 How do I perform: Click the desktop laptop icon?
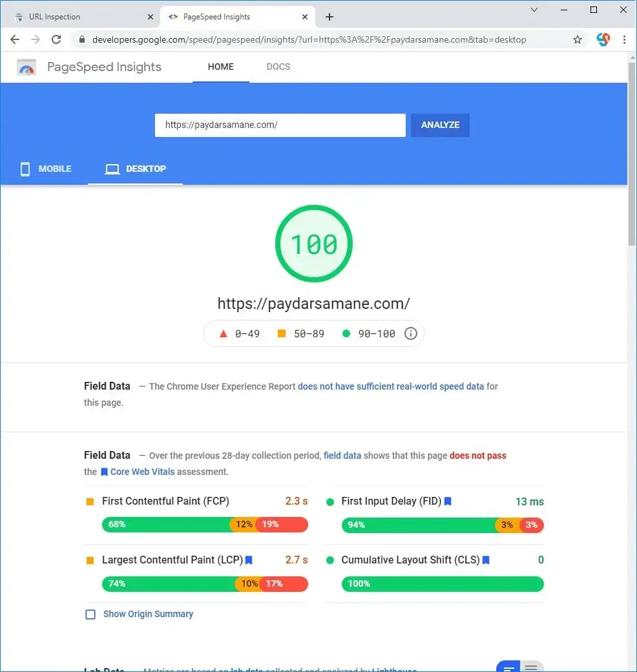coord(112,169)
